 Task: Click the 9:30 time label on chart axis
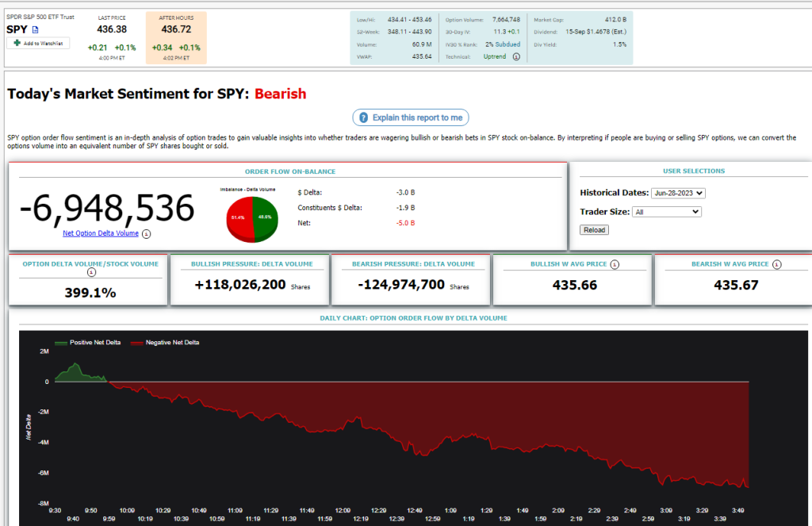55,510
